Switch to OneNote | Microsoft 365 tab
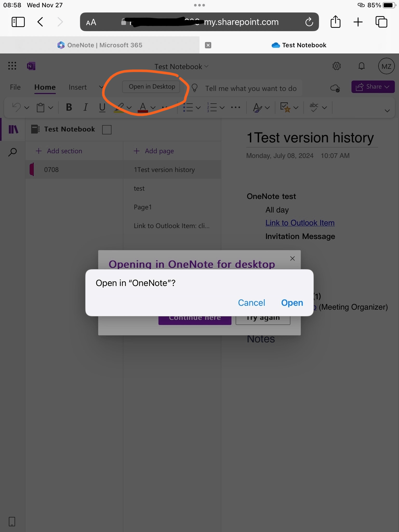Viewport: 399px width, 532px height. click(x=100, y=45)
